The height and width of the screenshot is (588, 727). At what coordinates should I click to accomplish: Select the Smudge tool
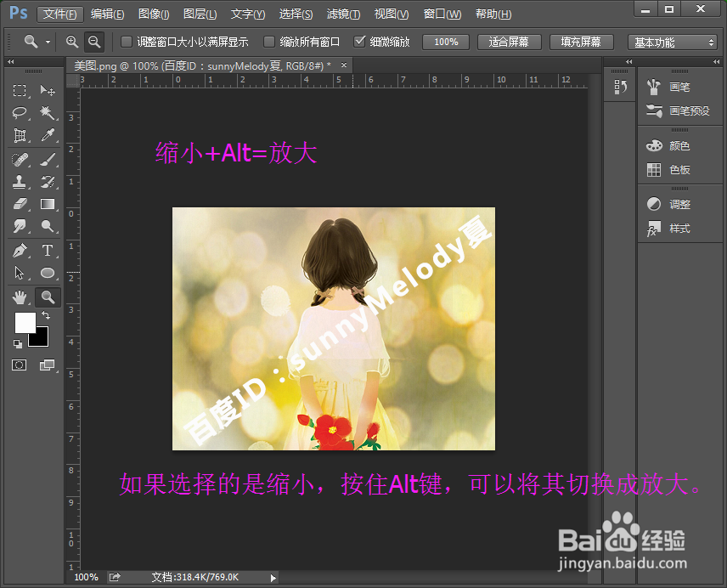coord(20,226)
